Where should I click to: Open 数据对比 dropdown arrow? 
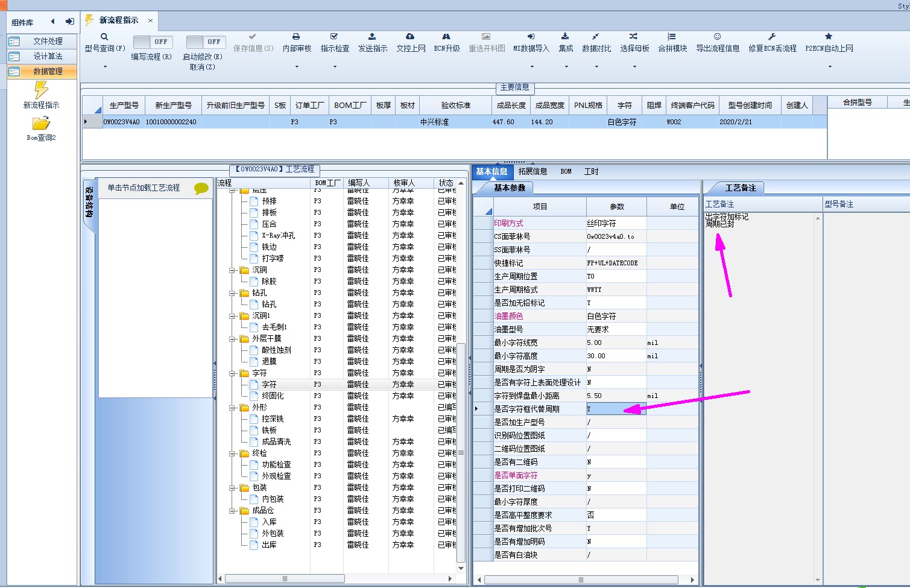pos(596,66)
